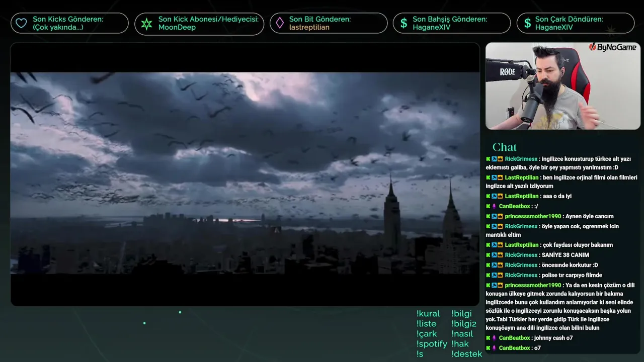Click the chat text 'aaa o da iyi'
The width and height of the screenshot is (644, 362).
coord(557,196)
